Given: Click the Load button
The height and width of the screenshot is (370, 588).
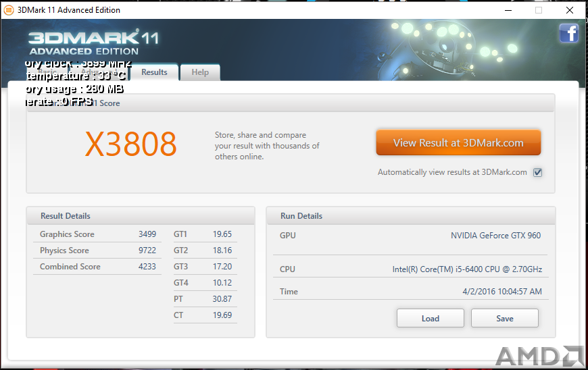Looking at the screenshot, I should (x=430, y=318).
